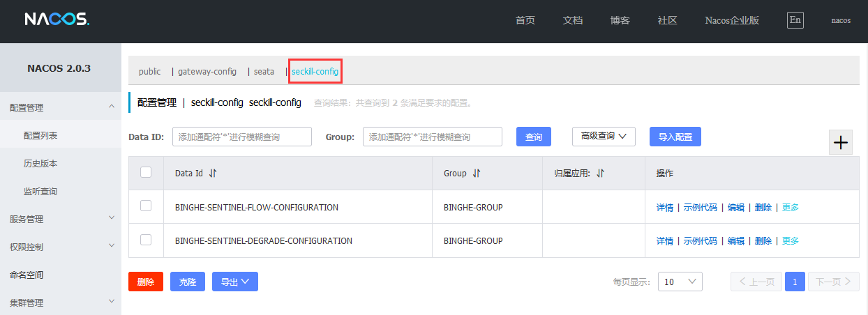Click the NACOS logo in header

coord(57,20)
